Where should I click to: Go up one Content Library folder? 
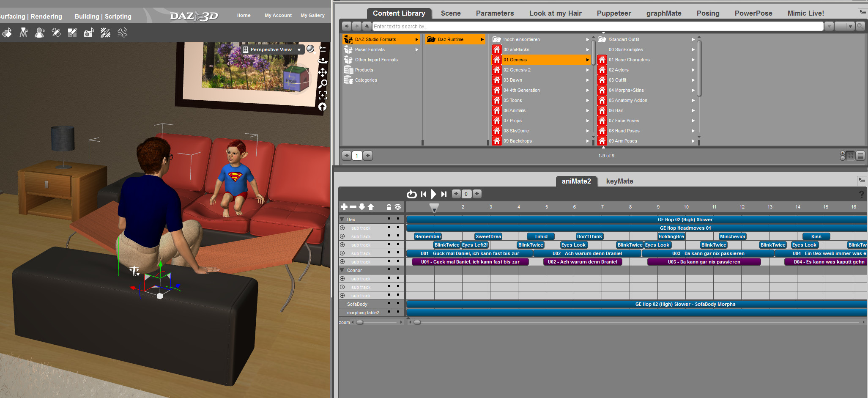coord(367,26)
